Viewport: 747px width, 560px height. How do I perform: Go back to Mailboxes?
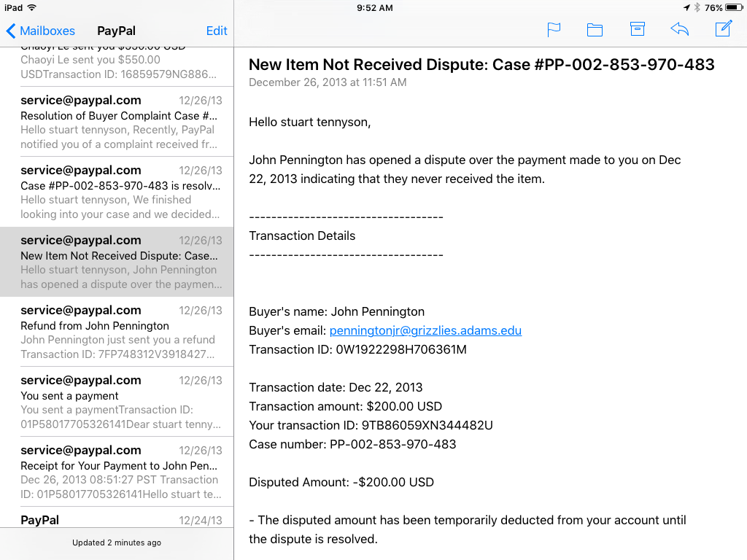pos(41,31)
